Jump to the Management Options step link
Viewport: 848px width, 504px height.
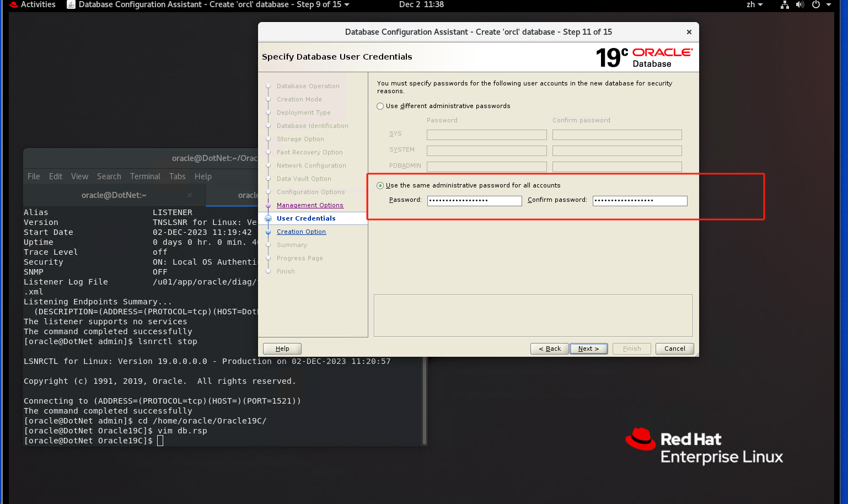point(310,205)
